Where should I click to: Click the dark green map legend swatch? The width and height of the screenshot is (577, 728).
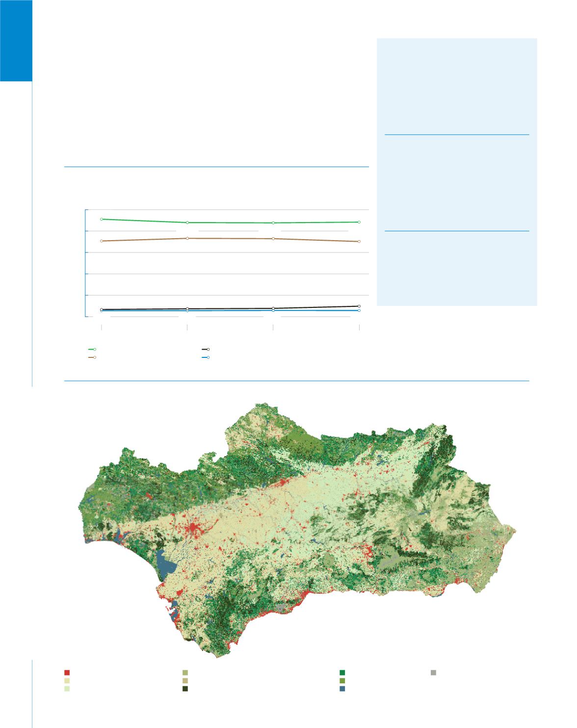(x=342, y=673)
